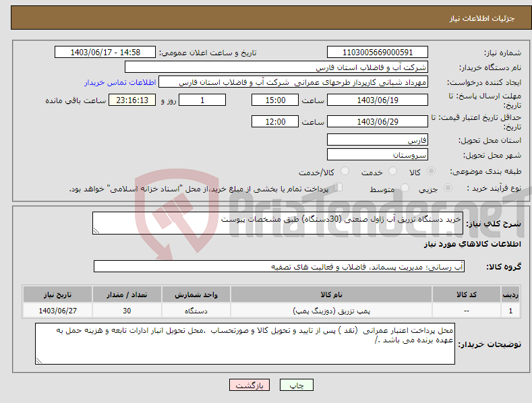This screenshot has width=532, height=403.
Task: Click the quantity cell 30
Action: point(127,311)
